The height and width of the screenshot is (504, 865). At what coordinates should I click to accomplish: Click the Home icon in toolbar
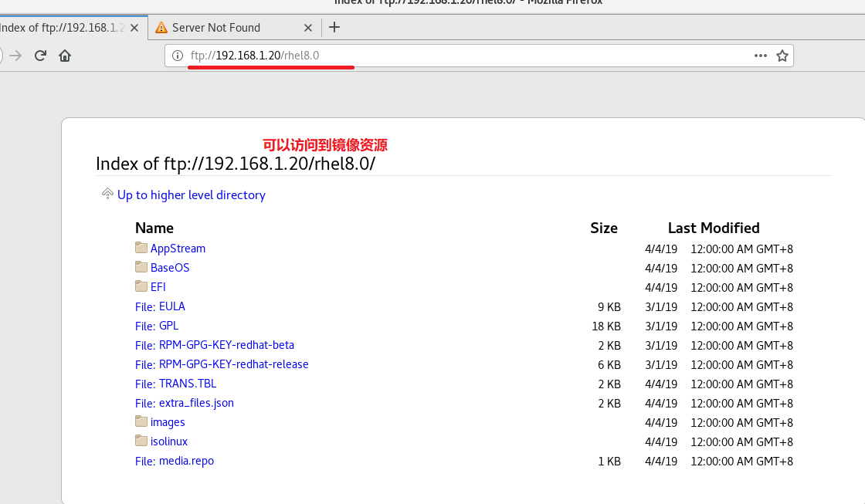[x=65, y=56]
